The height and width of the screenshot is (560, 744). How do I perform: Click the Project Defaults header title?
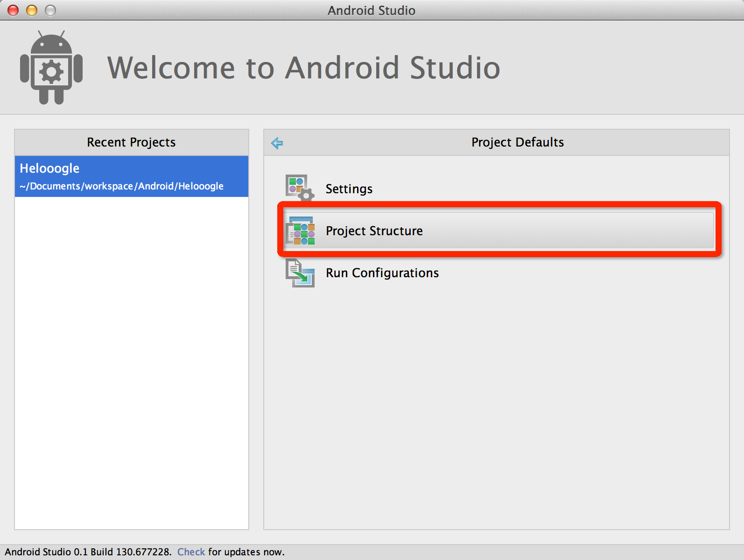click(518, 142)
